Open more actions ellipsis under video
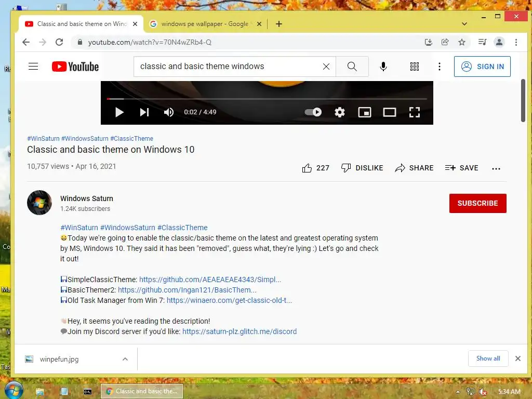532x399 pixels. (x=496, y=169)
